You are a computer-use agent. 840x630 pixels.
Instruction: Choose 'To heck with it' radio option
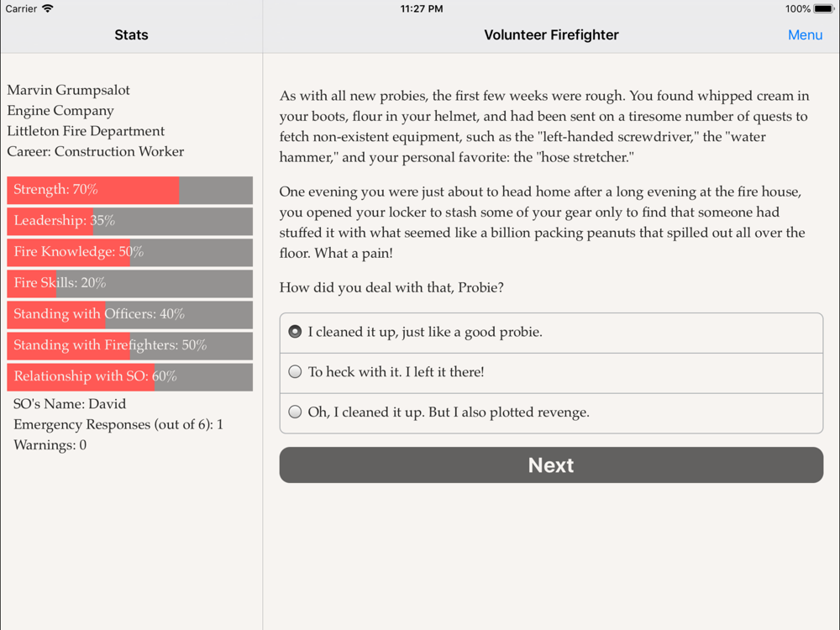coord(295,372)
